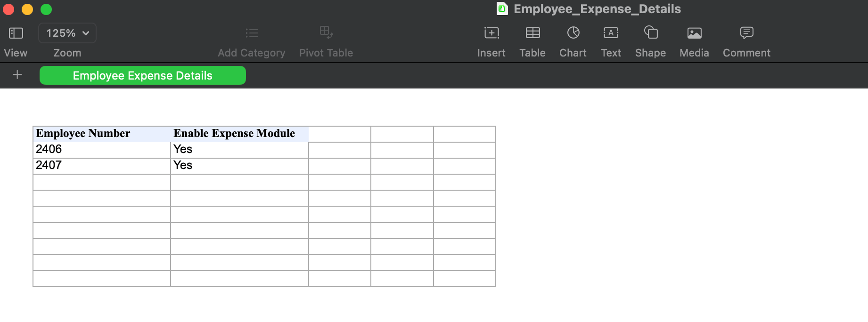This screenshot has width=868, height=322.
Task: Open the Shape picker
Action: tap(650, 33)
